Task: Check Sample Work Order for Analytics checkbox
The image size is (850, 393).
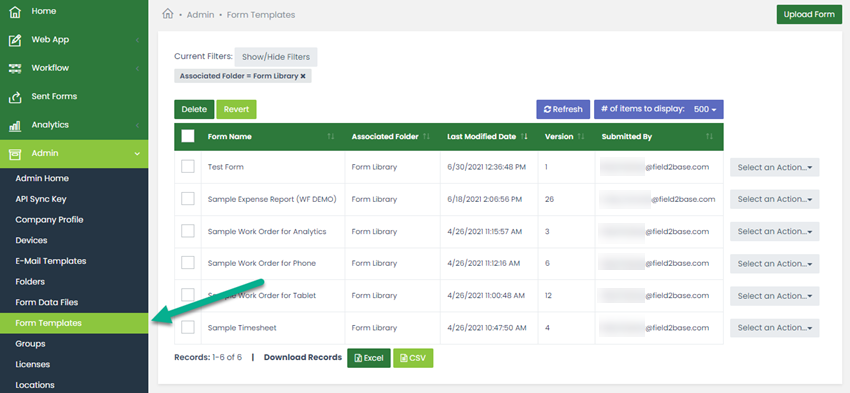Action: tap(188, 231)
